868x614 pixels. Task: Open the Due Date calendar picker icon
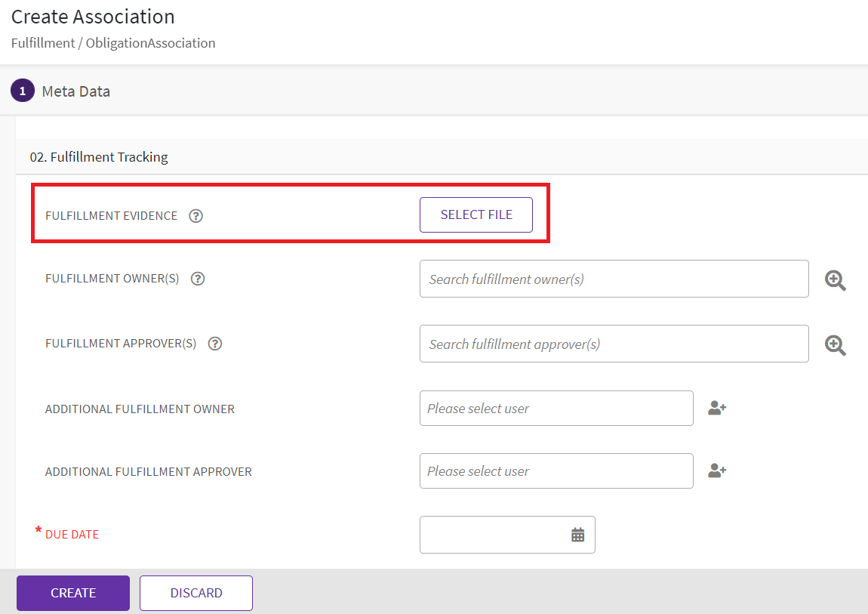click(x=578, y=535)
